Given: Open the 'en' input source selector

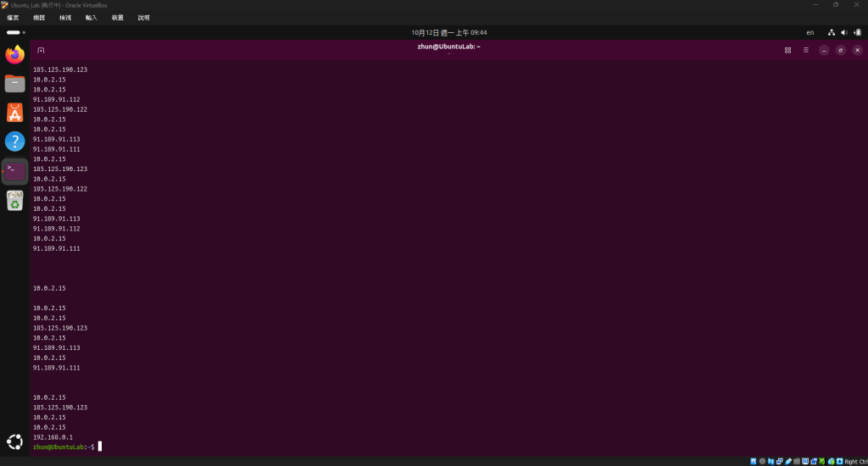Looking at the screenshot, I should [x=810, y=33].
